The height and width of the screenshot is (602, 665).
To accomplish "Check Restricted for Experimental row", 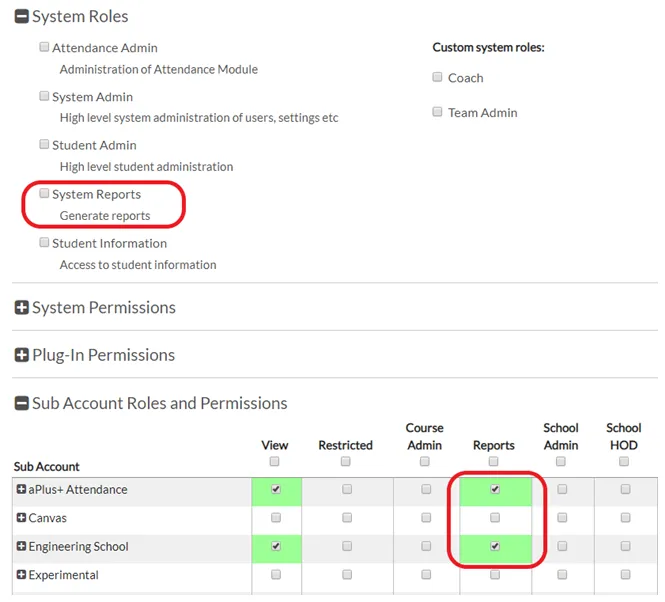I will coord(347,574).
